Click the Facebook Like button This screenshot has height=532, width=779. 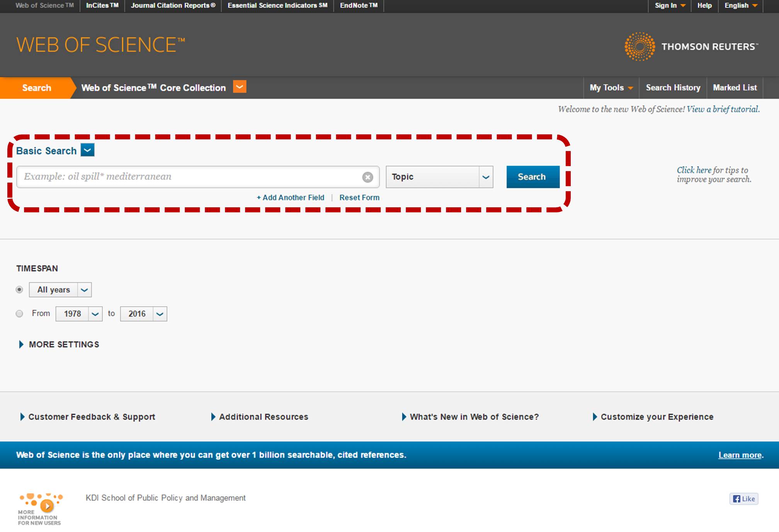pos(744,499)
